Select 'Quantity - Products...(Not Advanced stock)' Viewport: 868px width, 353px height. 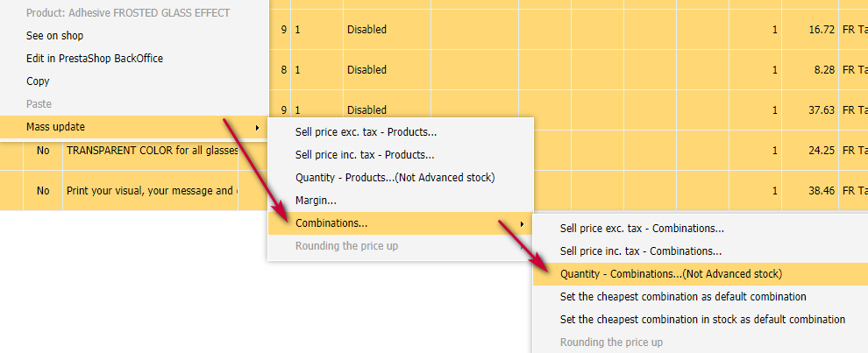tap(395, 178)
